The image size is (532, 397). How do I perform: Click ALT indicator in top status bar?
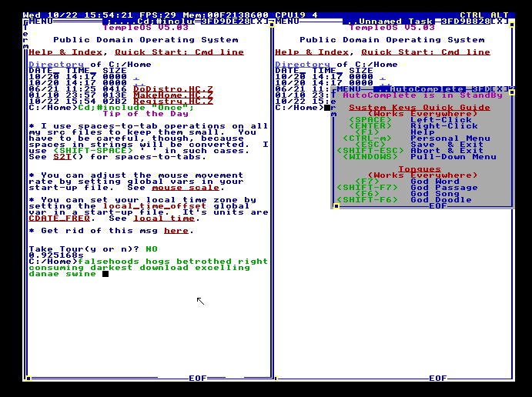click(x=500, y=15)
